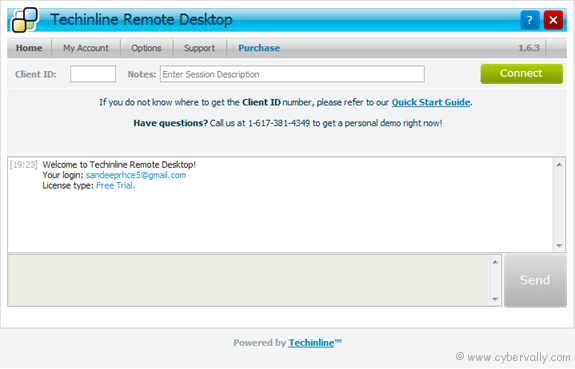Screen dimensions: 575x369
Task: Open the Purchase tab
Action: (259, 48)
